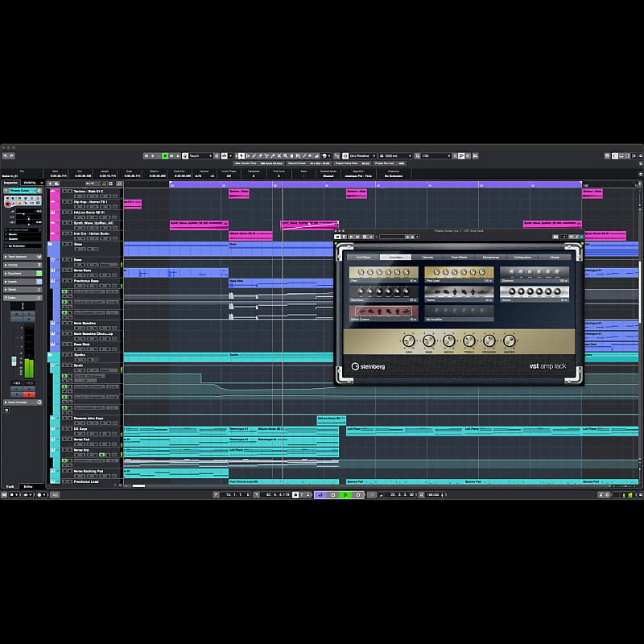Open Master tab in VST Amp Rack
644x644 pixels.
pyautogui.click(x=555, y=257)
